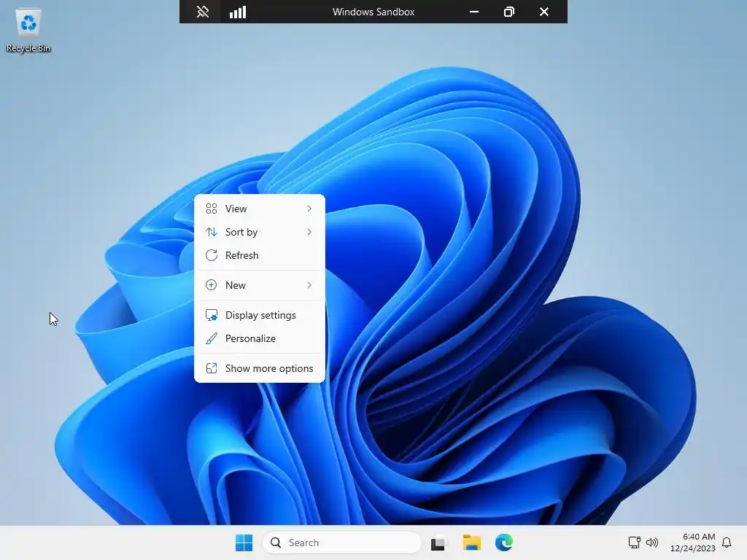Image resolution: width=747 pixels, height=560 pixels.
Task: Select Personalize from context menu
Action: coord(260,338)
